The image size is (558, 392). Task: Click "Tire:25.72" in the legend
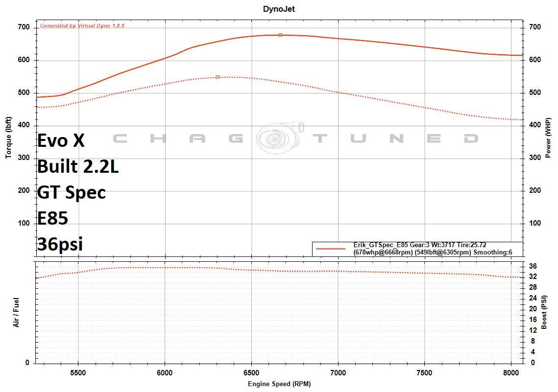coord(471,245)
